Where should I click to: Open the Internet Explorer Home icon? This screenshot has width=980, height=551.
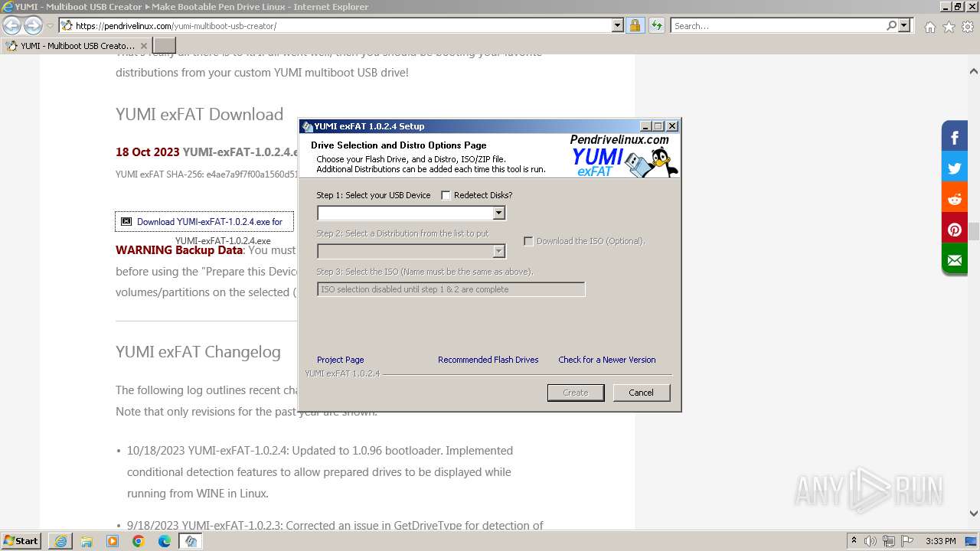[x=929, y=27]
